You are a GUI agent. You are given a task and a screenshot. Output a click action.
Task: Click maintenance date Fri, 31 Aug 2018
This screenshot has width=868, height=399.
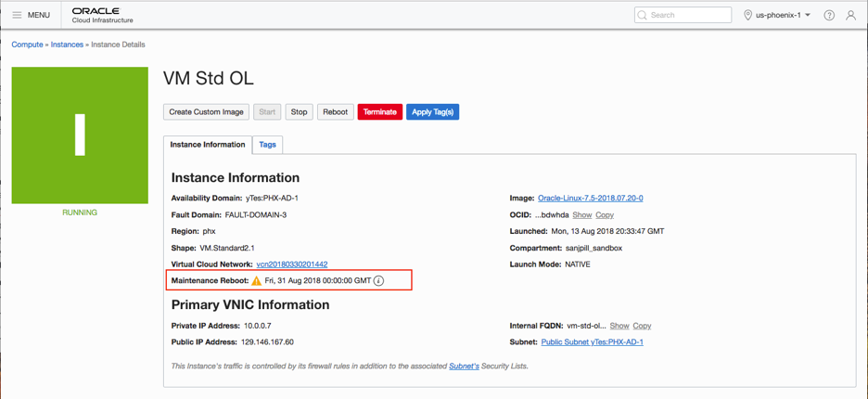(x=318, y=281)
